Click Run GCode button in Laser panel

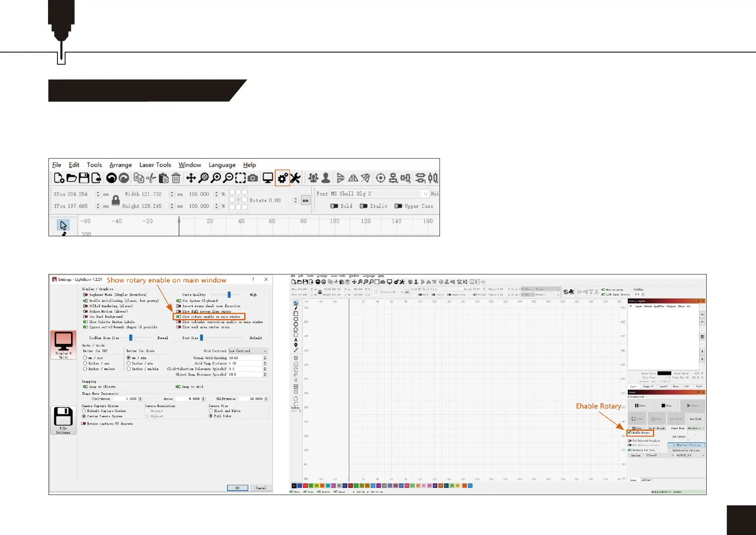(695, 419)
